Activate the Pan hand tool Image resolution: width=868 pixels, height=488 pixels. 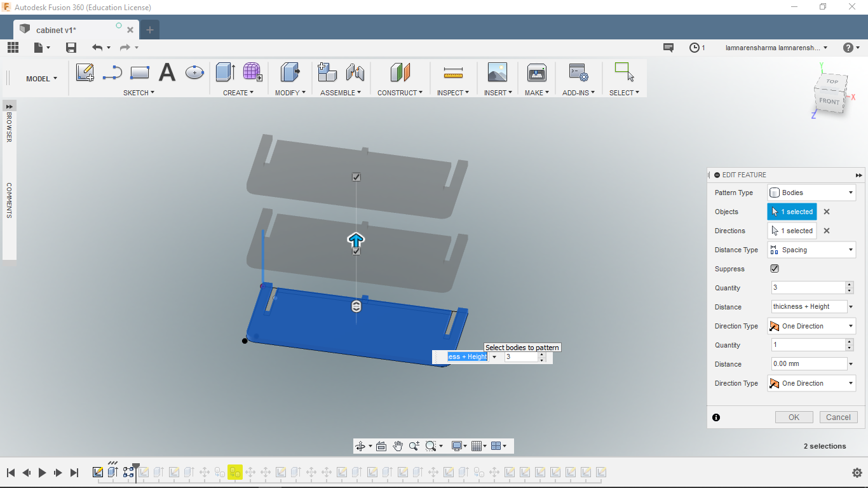pos(398,446)
